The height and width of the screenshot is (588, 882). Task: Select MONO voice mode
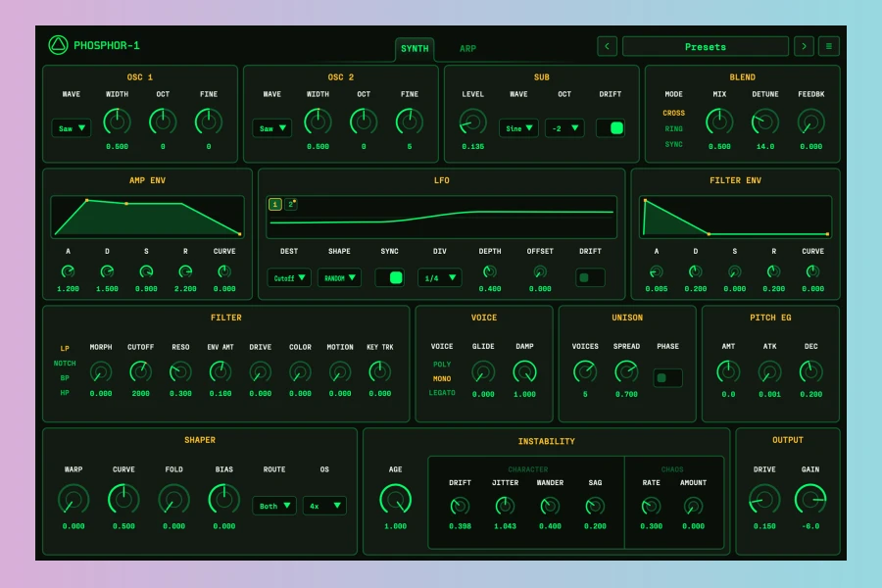pos(442,378)
